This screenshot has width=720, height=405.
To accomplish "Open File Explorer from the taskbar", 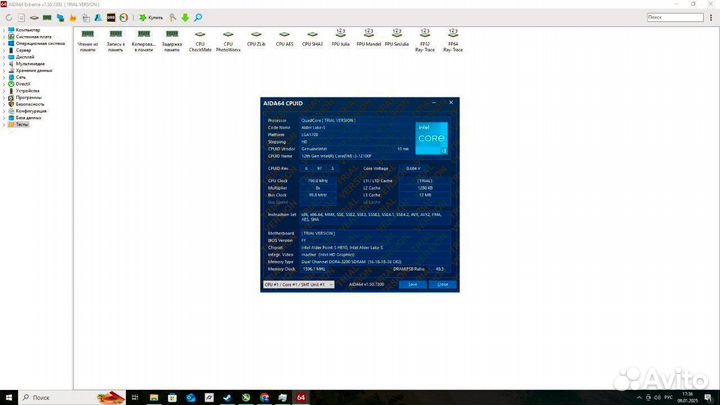I will point(154,398).
